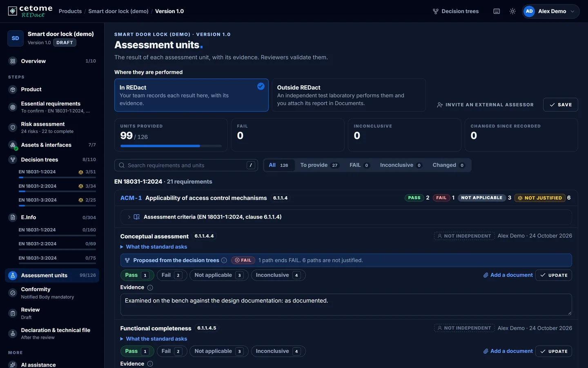Click the info icon next to Evidence under Conceptual assessment

pos(150,287)
